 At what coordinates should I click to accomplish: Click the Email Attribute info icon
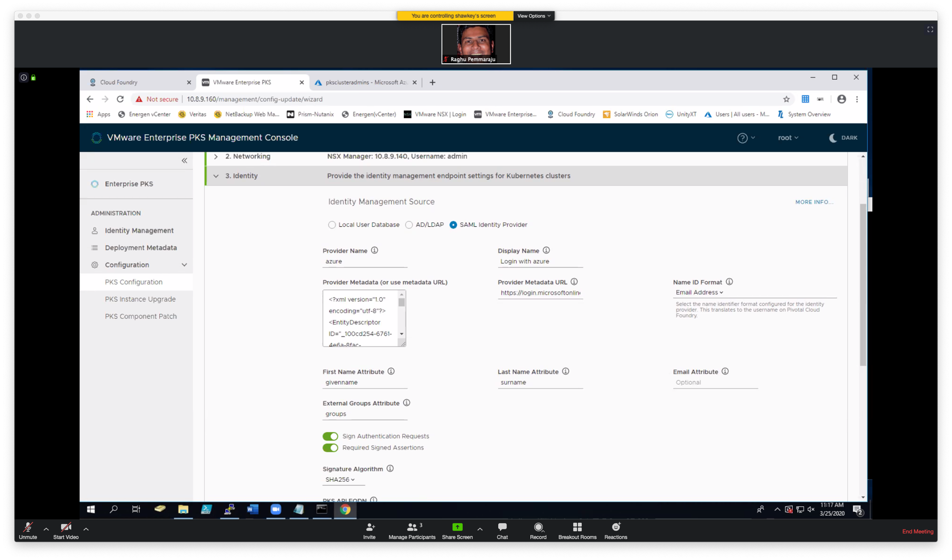(725, 371)
